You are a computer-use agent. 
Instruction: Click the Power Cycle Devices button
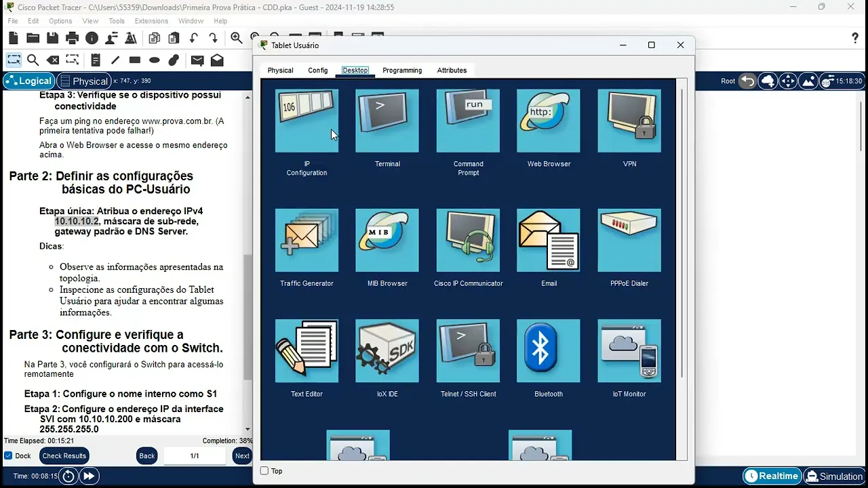(x=68, y=476)
